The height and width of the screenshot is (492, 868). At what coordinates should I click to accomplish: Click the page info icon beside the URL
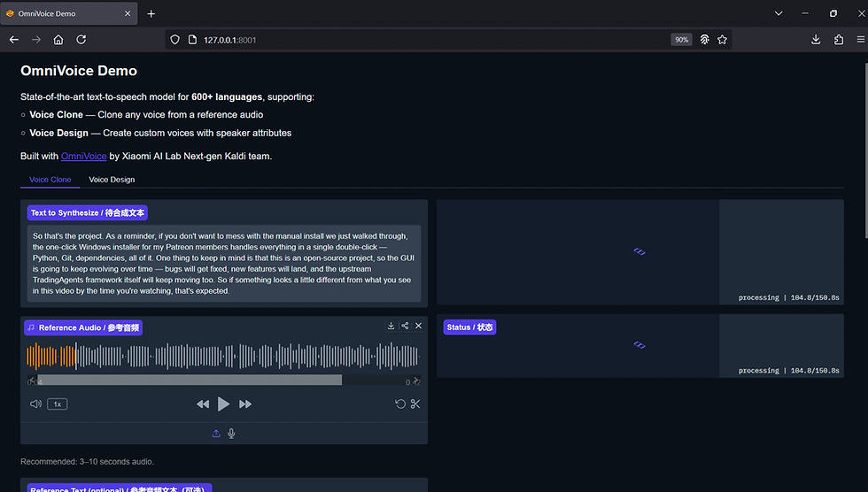point(192,40)
